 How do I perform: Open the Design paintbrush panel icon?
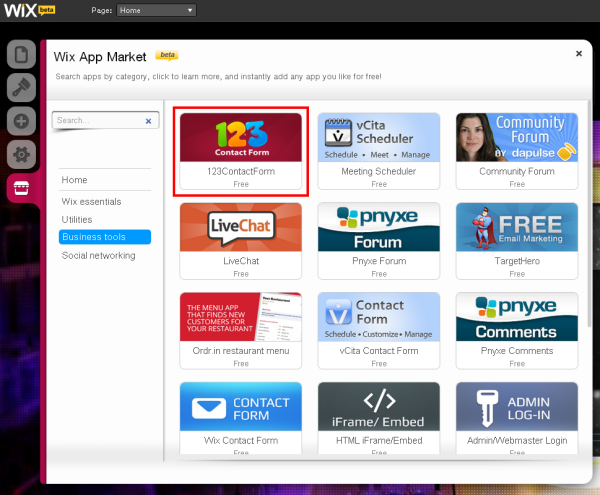pyautogui.click(x=21, y=88)
